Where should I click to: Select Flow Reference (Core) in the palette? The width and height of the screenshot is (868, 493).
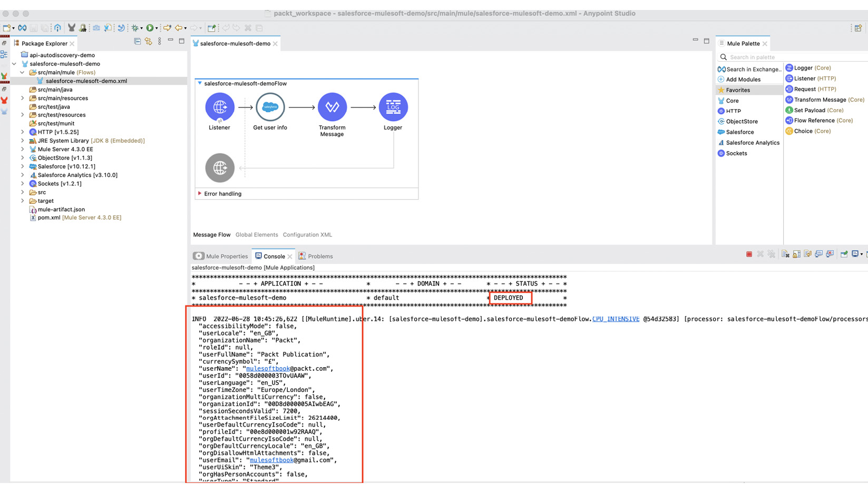[x=819, y=121]
